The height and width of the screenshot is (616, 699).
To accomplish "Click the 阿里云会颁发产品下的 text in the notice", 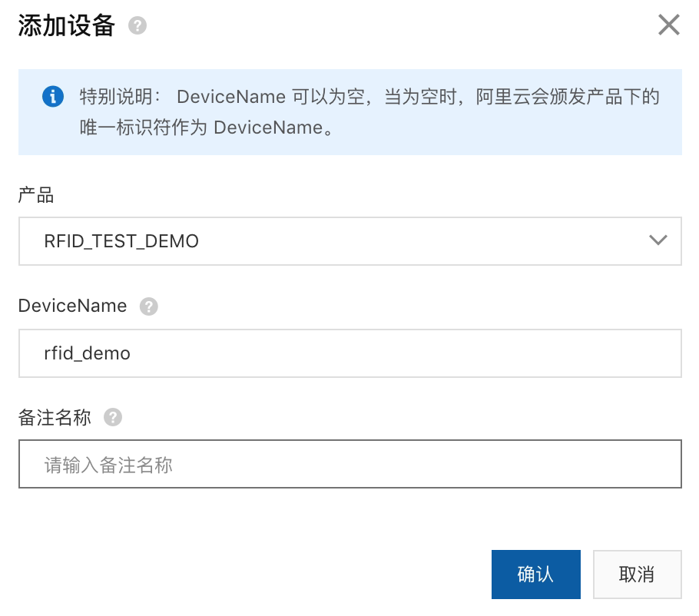I will coord(568,98).
